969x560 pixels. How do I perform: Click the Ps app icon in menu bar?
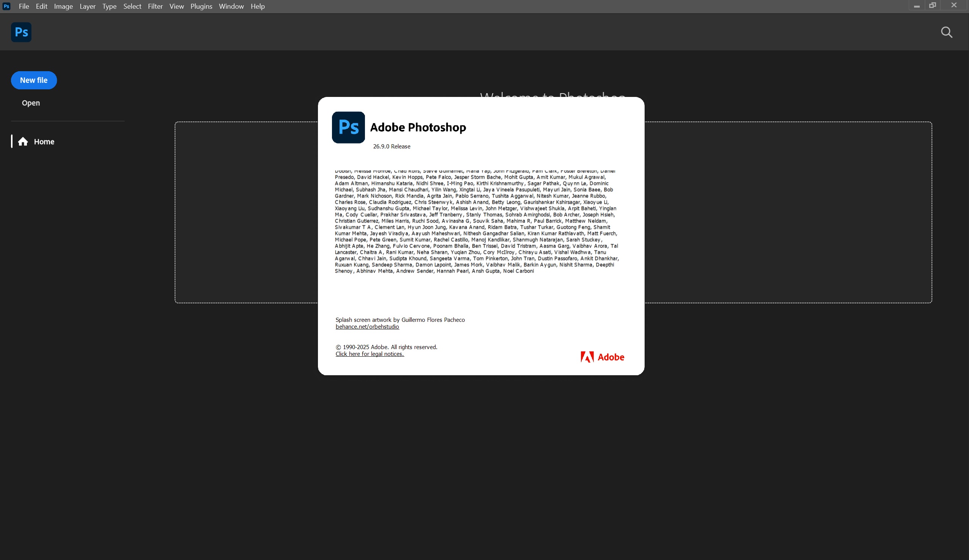(6, 6)
